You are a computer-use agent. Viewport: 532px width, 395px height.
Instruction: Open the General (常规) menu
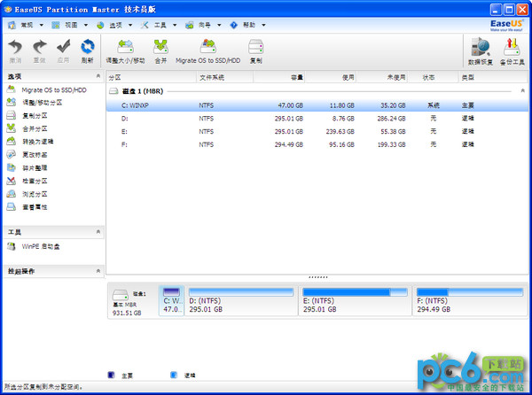26,25
